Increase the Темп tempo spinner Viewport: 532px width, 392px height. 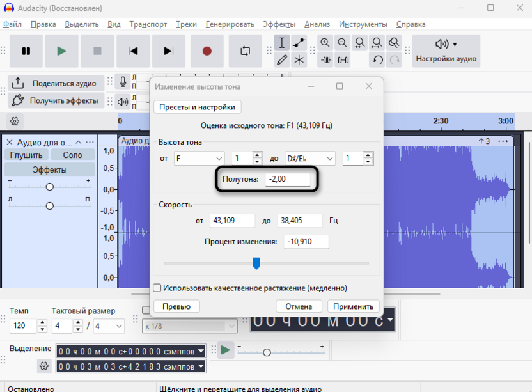point(42,322)
